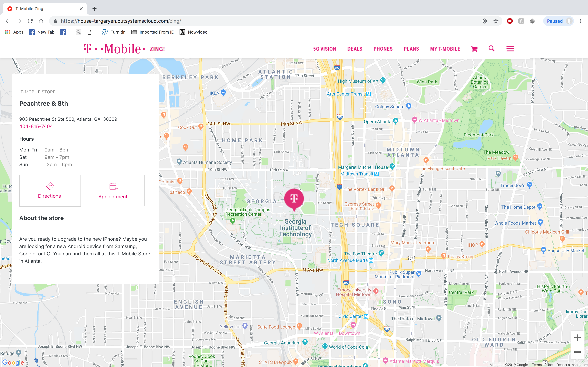Open the Imported From IE bookmarks folder
The height and width of the screenshot is (367, 588).
pos(152,32)
